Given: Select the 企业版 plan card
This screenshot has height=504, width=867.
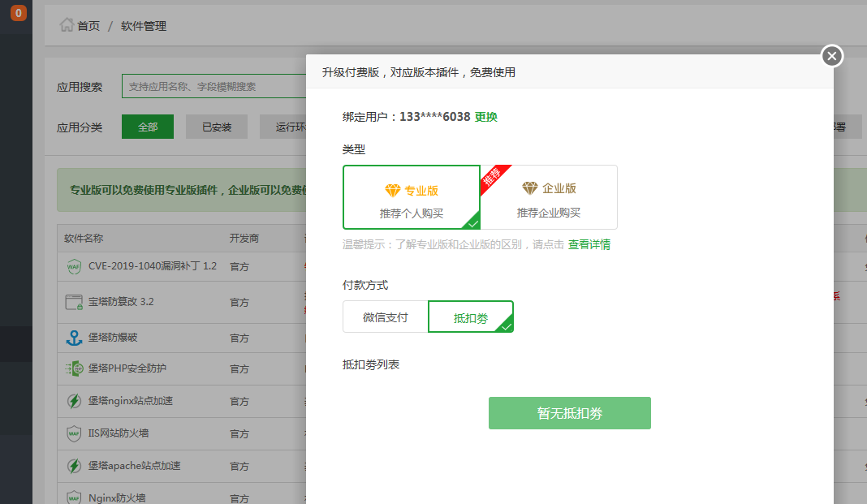Looking at the screenshot, I should pyautogui.click(x=549, y=197).
